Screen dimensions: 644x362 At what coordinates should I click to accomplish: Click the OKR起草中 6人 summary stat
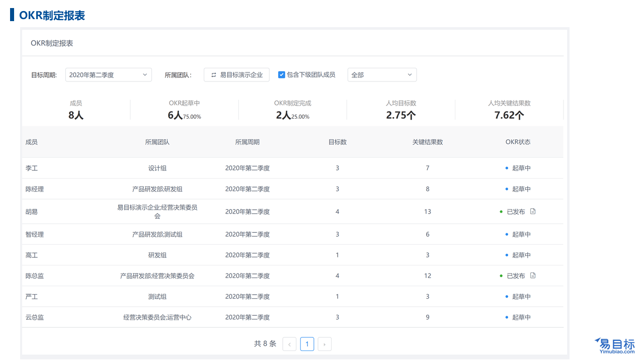tap(184, 110)
